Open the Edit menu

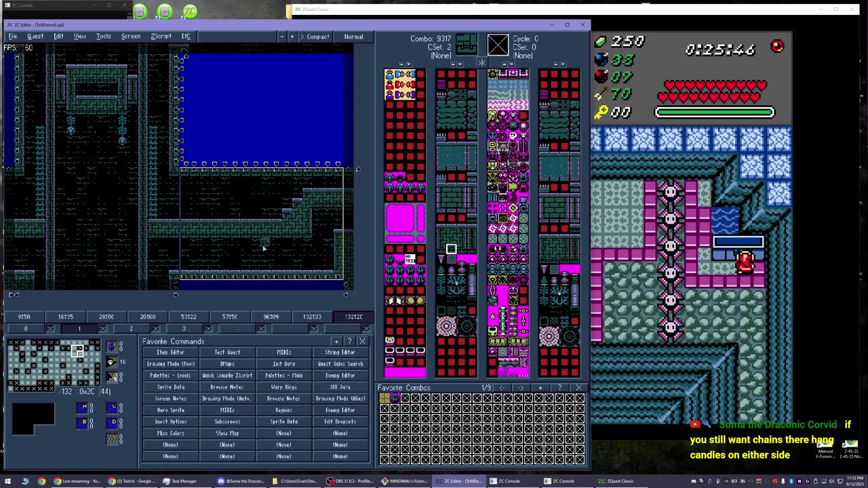tap(59, 37)
